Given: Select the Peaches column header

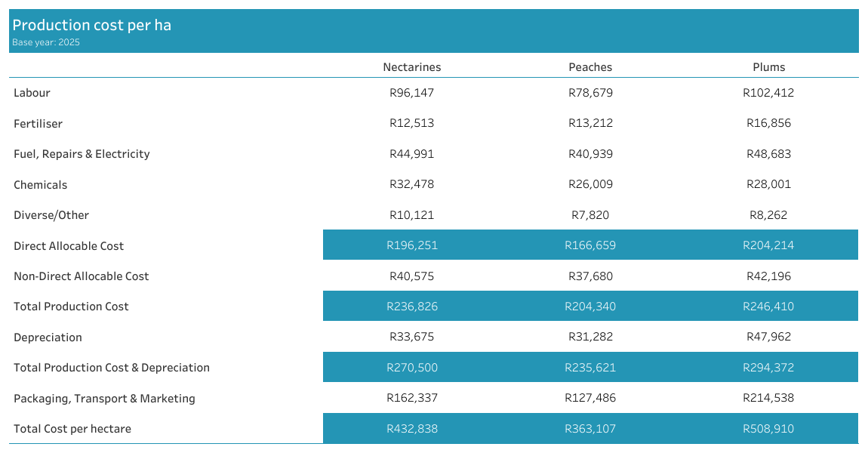Looking at the screenshot, I should (x=590, y=67).
